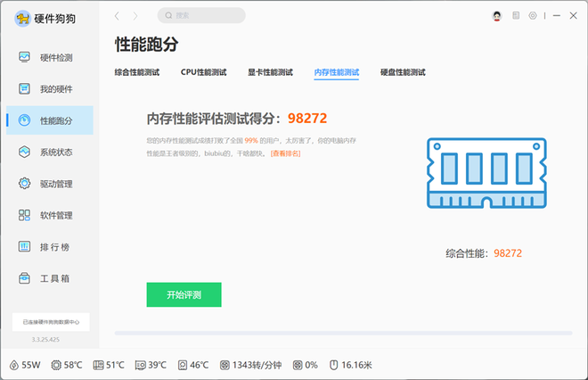Click the back navigation arrow
Screen dimensions: 588x380
(x=118, y=16)
